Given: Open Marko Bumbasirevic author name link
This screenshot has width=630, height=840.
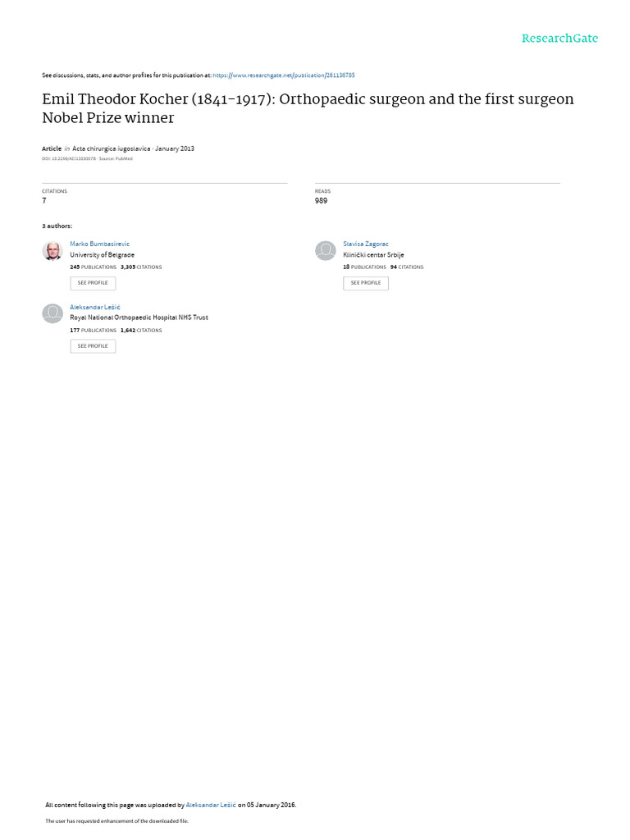Looking at the screenshot, I should [x=99, y=244].
